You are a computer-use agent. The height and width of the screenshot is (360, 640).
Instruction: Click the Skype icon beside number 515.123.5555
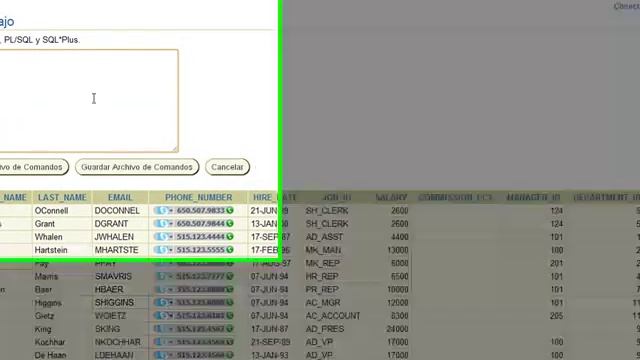coord(162,250)
